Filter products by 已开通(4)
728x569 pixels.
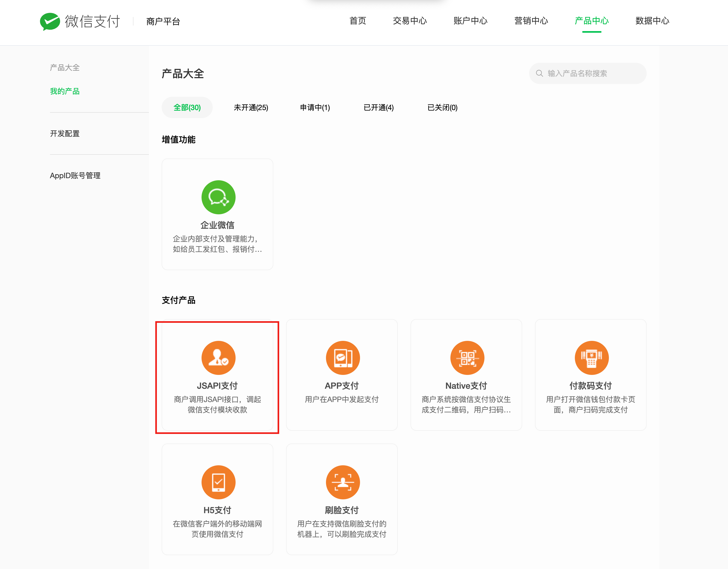click(x=379, y=107)
